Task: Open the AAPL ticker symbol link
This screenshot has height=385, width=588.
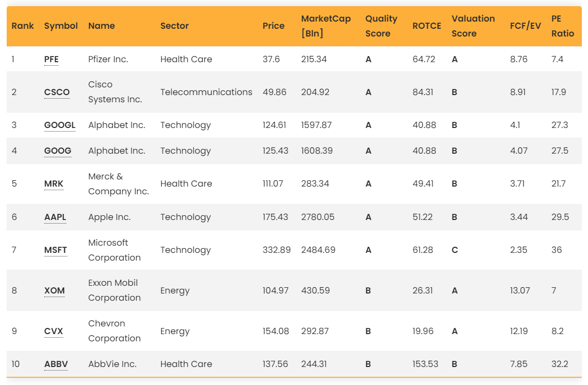Action: tap(55, 217)
